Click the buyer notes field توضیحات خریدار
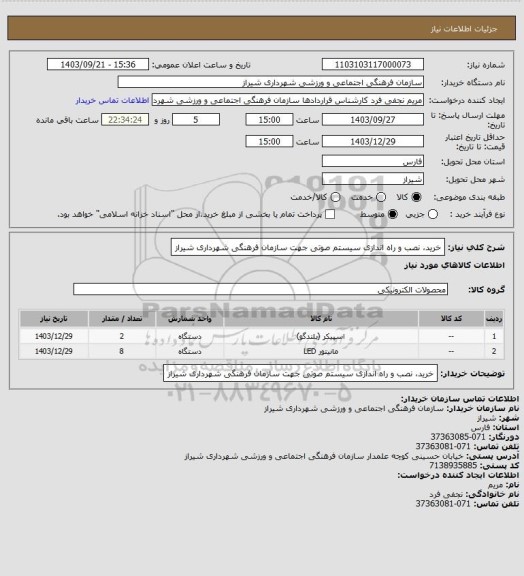Screen dimensions: 524x576 click(300, 373)
